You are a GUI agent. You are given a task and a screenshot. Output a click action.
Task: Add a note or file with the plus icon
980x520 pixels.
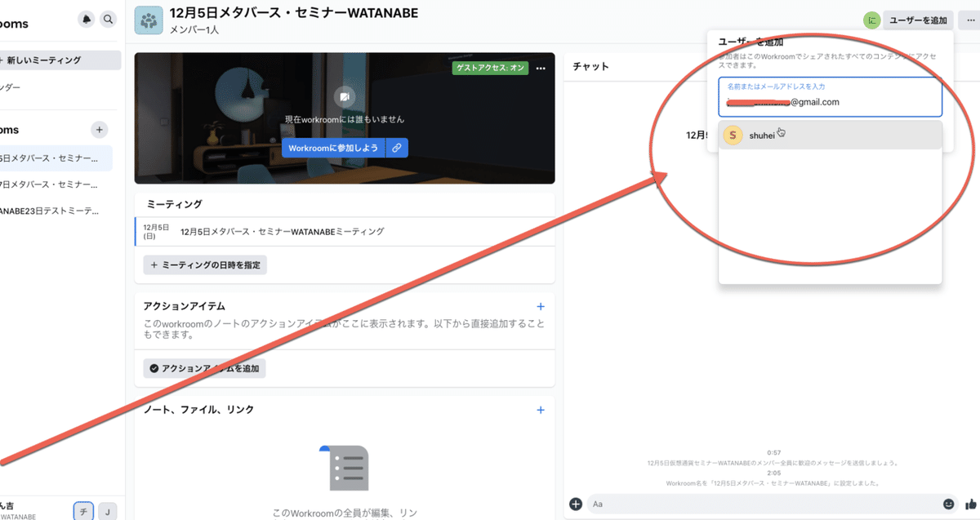point(541,410)
